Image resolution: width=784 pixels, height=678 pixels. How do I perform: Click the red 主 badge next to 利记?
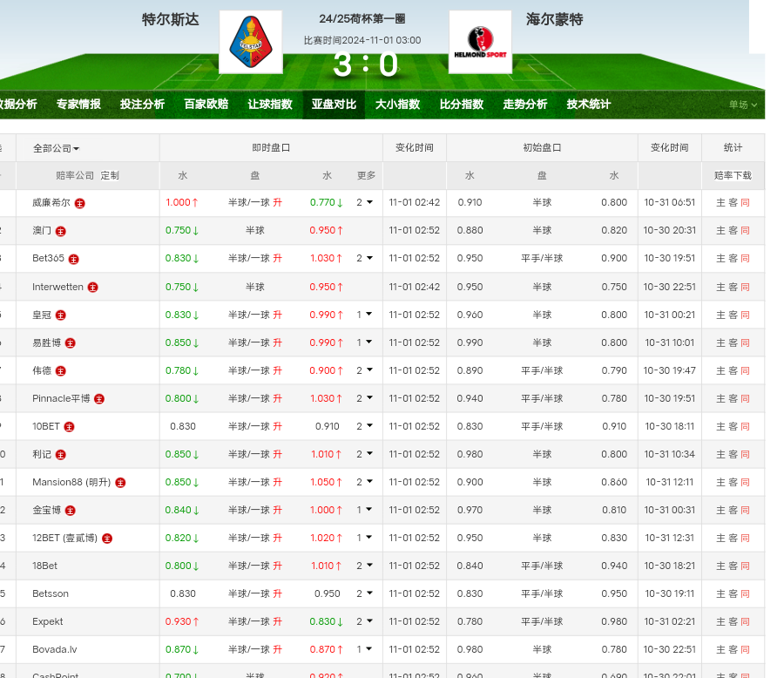(60, 455)
